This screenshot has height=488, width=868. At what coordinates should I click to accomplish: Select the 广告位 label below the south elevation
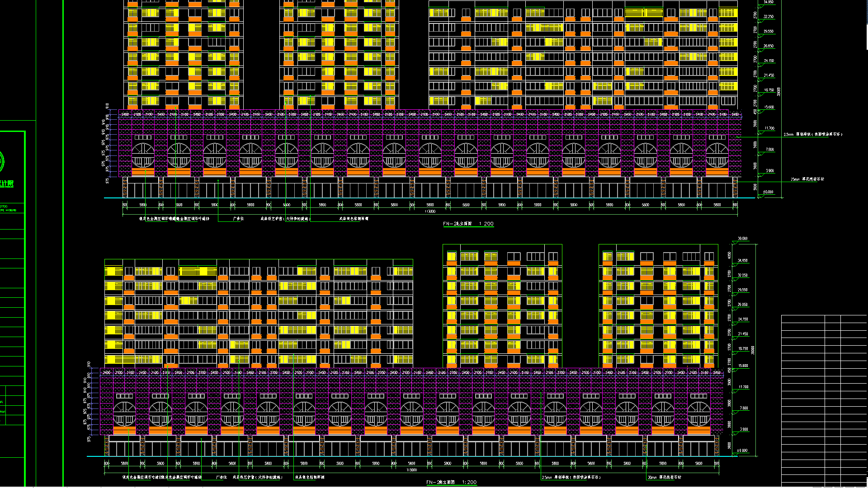[x=222, y=477]
